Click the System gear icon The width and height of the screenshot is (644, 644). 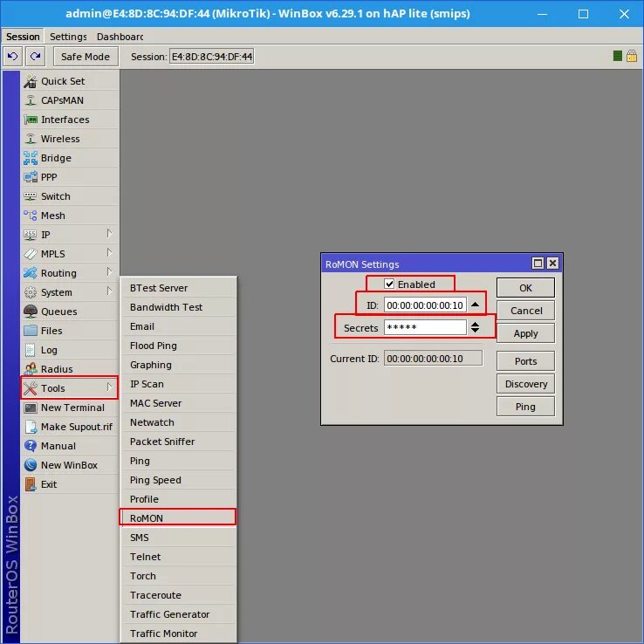31,292
